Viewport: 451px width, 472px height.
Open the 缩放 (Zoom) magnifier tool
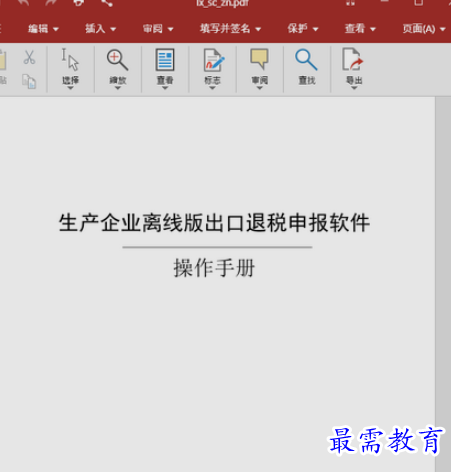[x=117, y=69]
